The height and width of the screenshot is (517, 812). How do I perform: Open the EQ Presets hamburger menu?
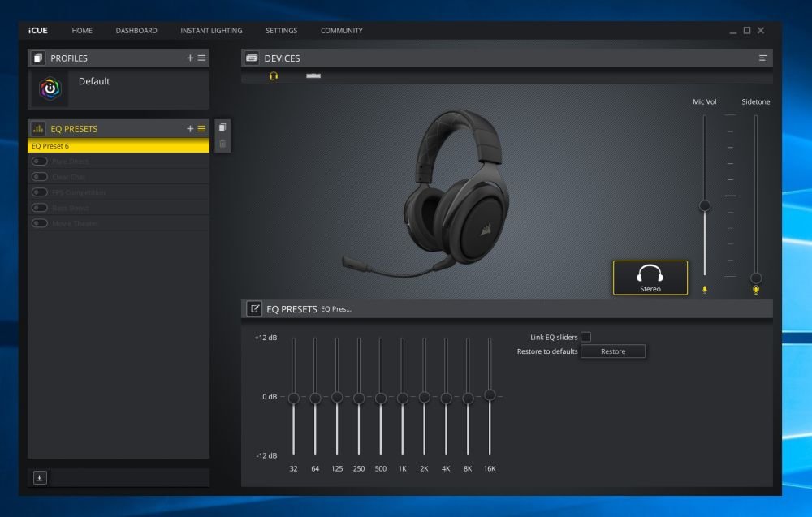201,128
